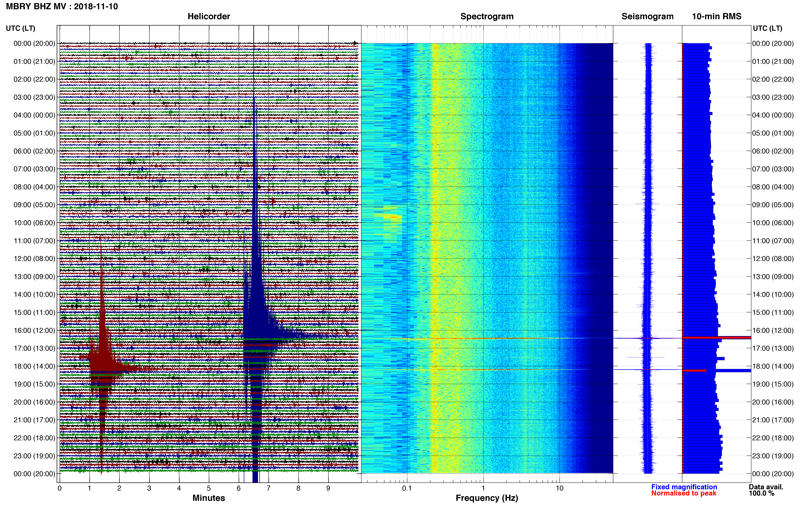The width and height of the screenshot is (812, 508).
Task: Click 07:00 (03:00) on the RMS panel time axis
Action: 773,169
